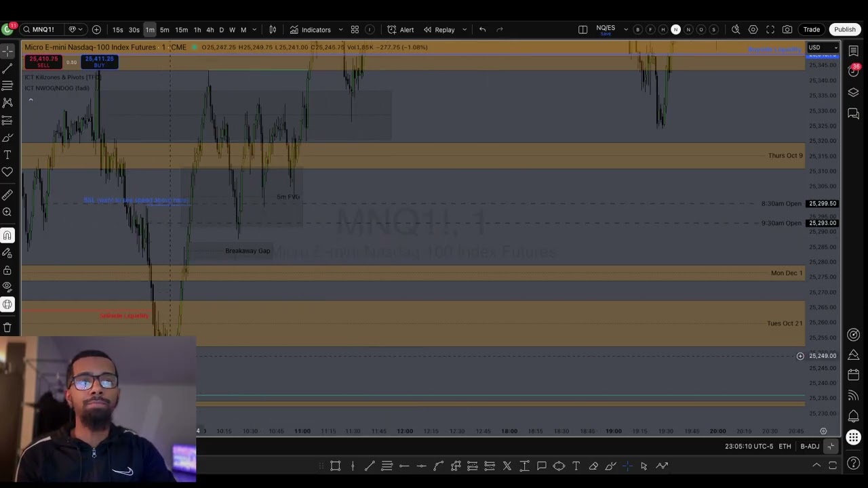Click the blue BUY price button
The width and height of the screenshot is (868, 488).
coord(100,62)
